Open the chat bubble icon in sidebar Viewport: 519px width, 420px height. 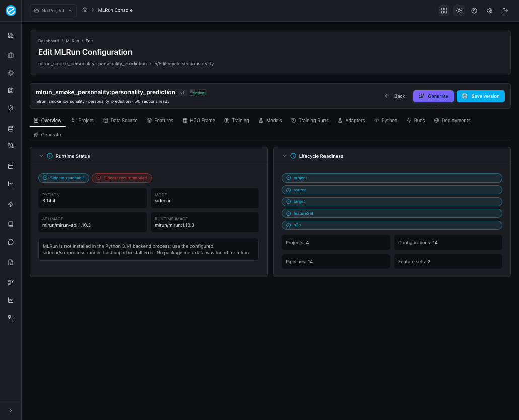click(x=10, y=242)
